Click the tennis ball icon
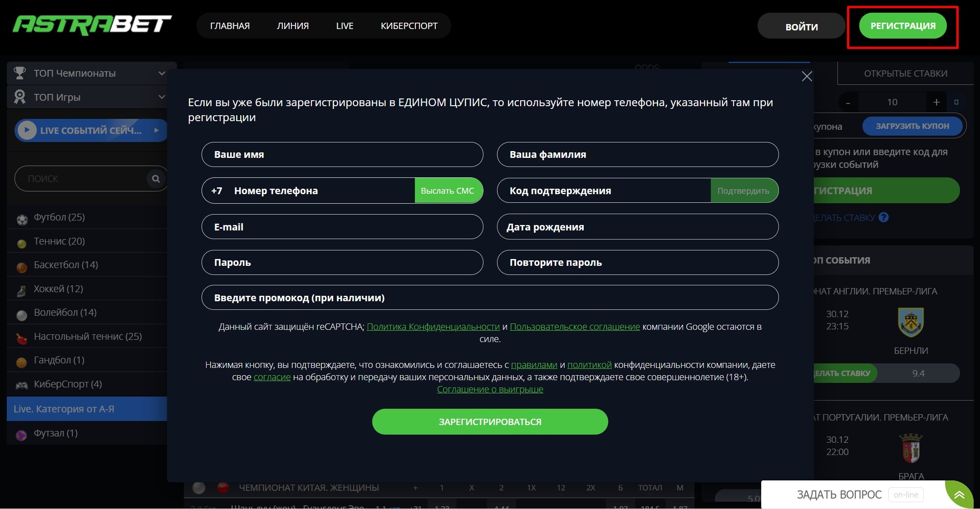 pos(21,243)
